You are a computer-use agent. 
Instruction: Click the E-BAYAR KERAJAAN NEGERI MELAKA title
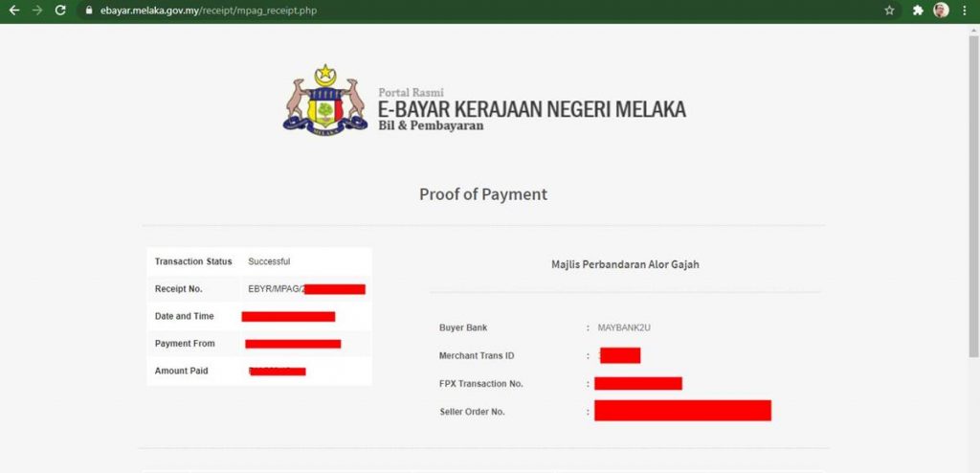531,109
